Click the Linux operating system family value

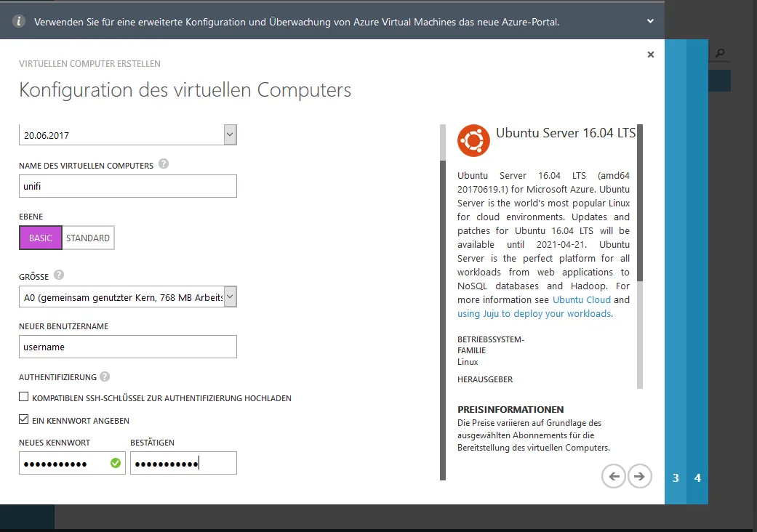[468, 362]
